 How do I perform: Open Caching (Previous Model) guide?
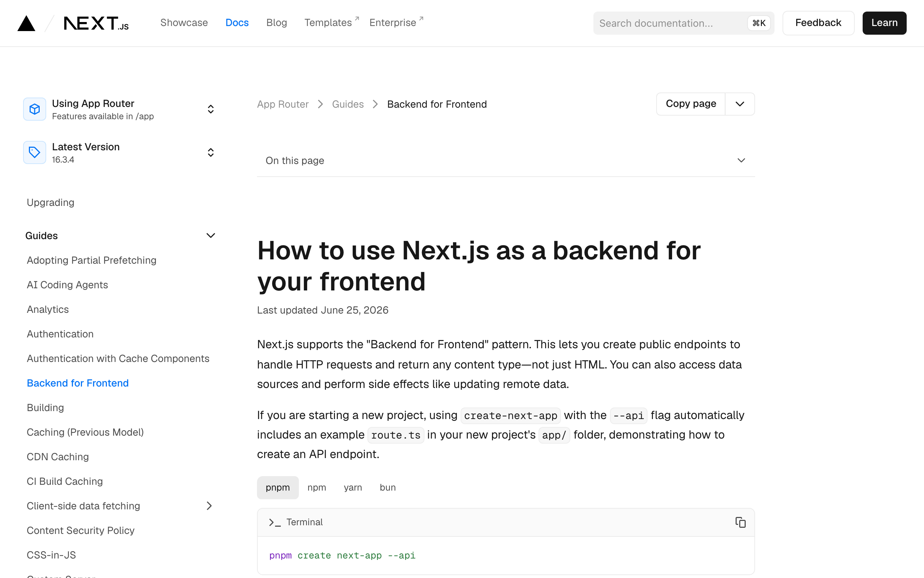coord(85,432)
